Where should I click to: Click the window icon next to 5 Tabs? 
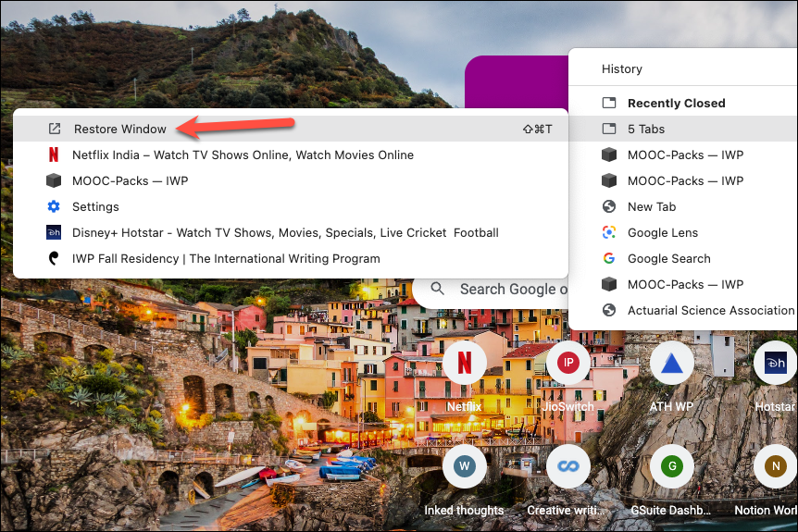click(609, 129)
